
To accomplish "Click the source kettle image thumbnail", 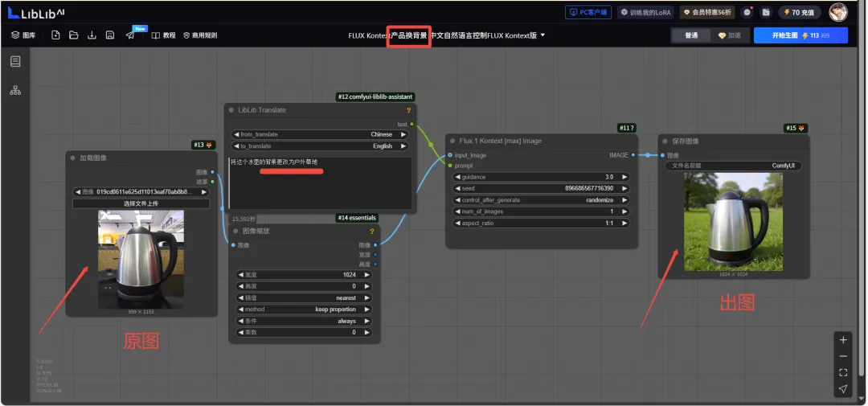I will click(141, 259).
